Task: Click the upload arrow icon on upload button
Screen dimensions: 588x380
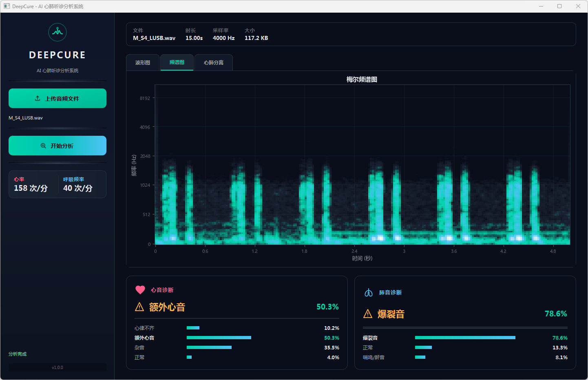Action: [38, 98]
